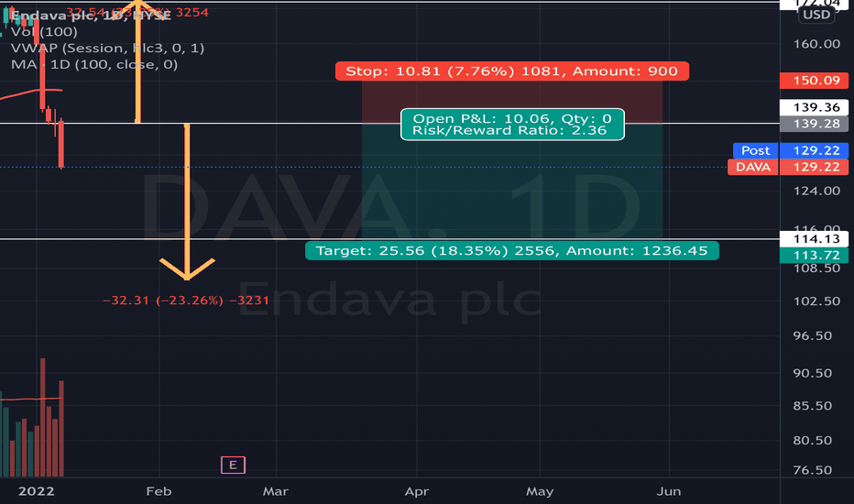Click the Post price label
Viewport: 854px width, 504px height.
tap(755, 150)
